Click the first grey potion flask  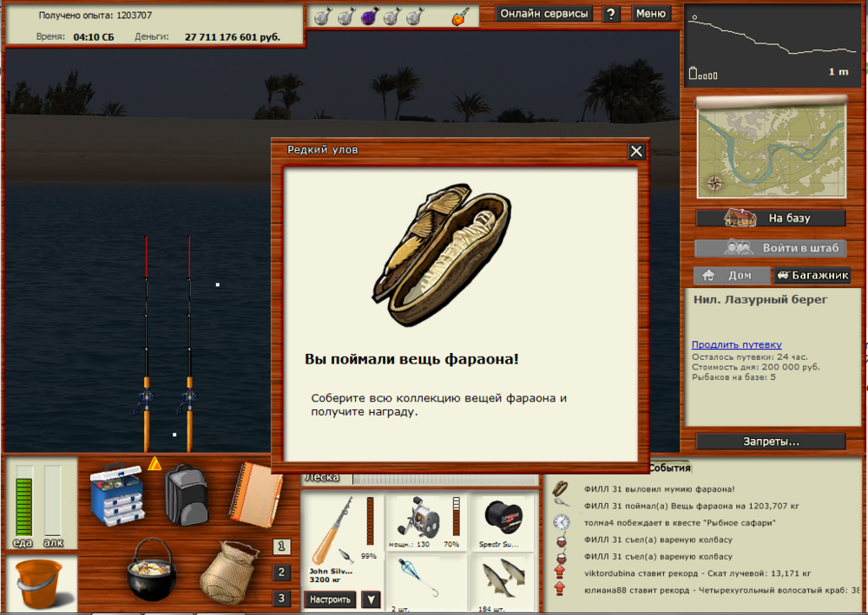[x=323, y=16]
